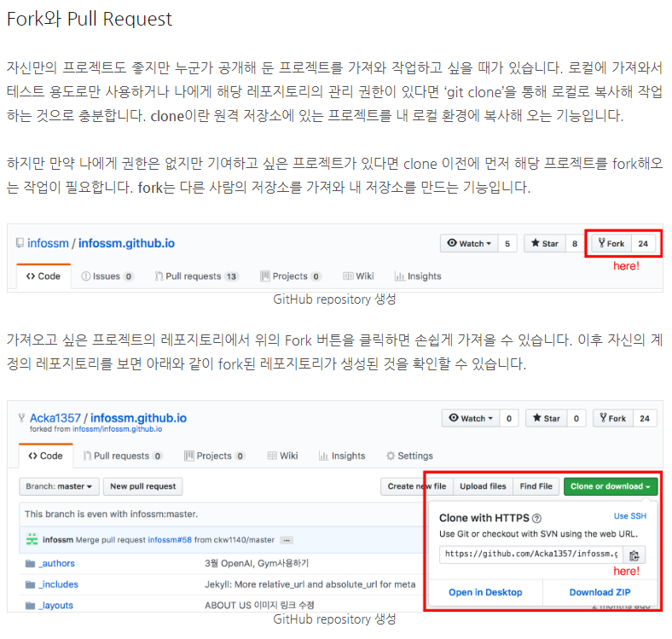Click Open in Desktop
Viewport: 672px width, 639px height.
(x=485, y=592)
